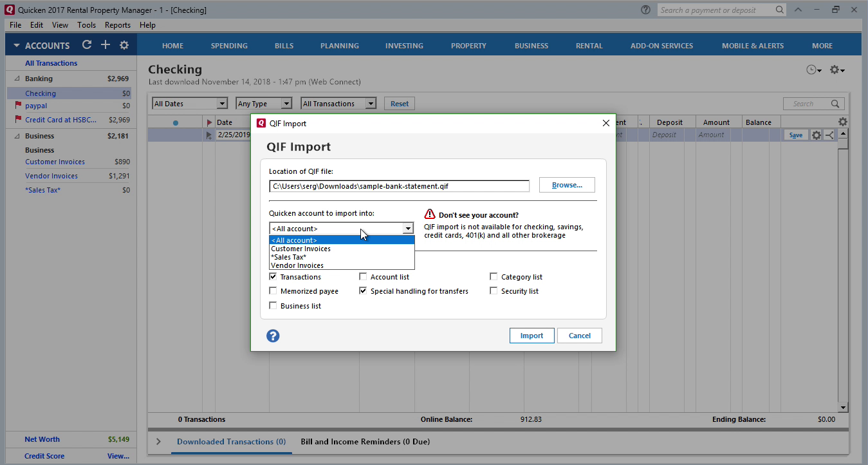The image size is (868, 465).
Task: Enable the Security list checkbox
Action: 494,291
